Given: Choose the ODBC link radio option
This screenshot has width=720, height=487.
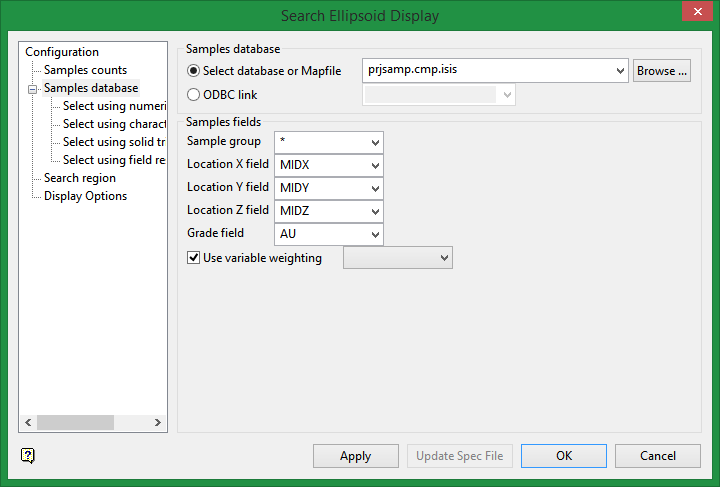Looking at the screenshot, I should (x=194, y=95).
